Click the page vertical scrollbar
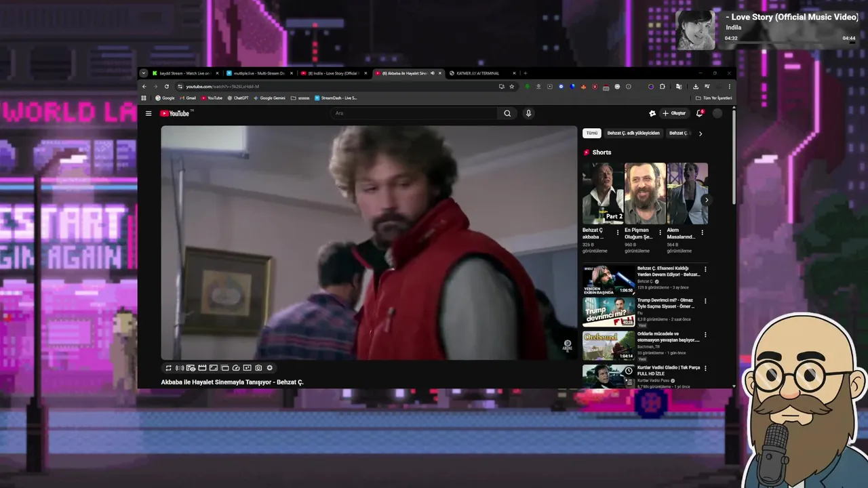Viewport: 868px width, 488px height. pos(734,156)
